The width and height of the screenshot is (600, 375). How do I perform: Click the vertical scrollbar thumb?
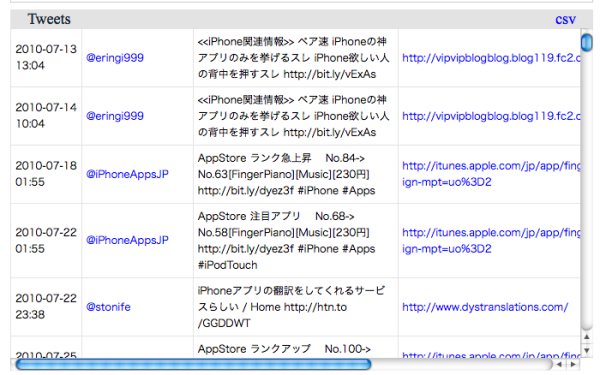tap(587, 42)
